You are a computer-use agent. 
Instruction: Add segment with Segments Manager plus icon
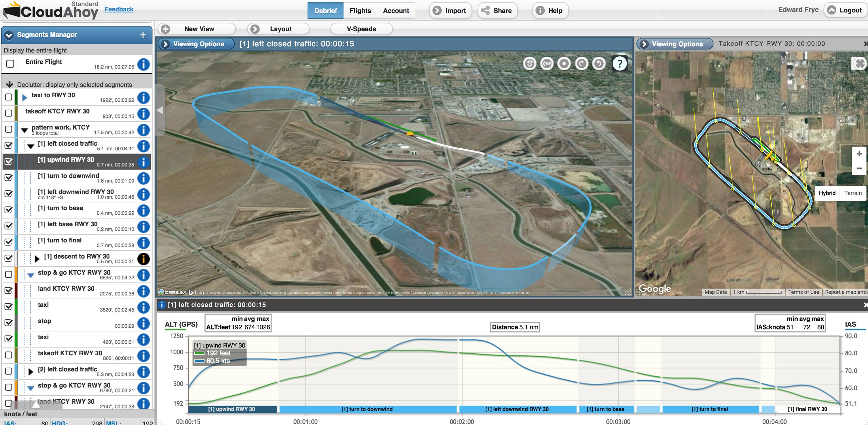tap(143, 35)
